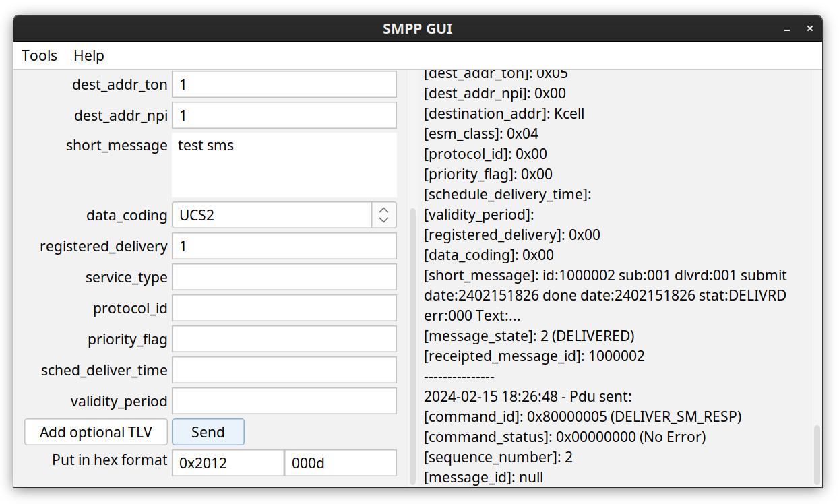The height and width of the screenshot is (504, 839).
Task: Click the '[schedule_delivery_time]:' log line
Action: (x=507, y=194)
